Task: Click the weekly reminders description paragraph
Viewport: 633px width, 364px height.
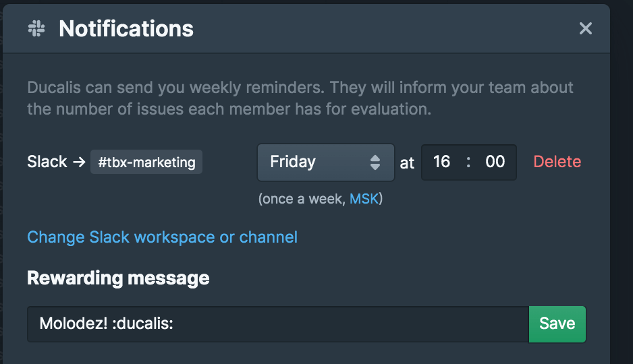Action: [300, 98]
